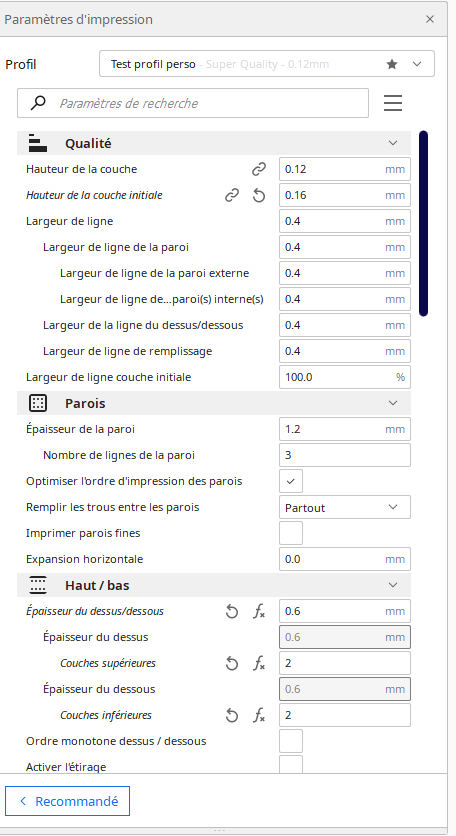This screenshot has height=836, width=456.
Task: Click the star icon in profile selector
Action: (x=392, y=65)
